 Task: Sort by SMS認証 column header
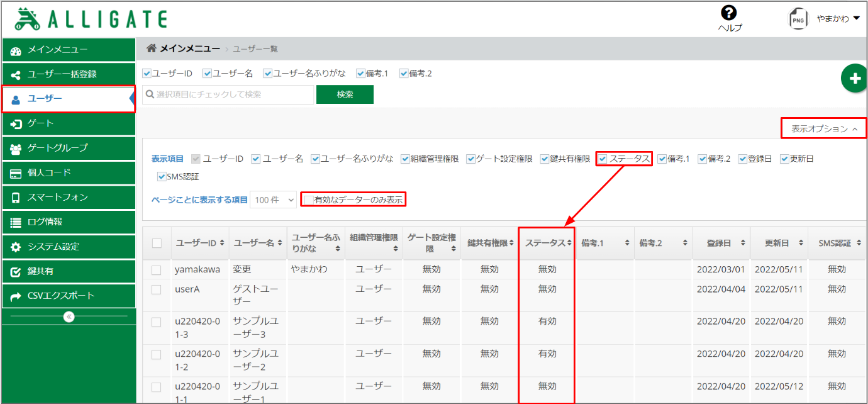pyautogui.click(x=837, y=243)
